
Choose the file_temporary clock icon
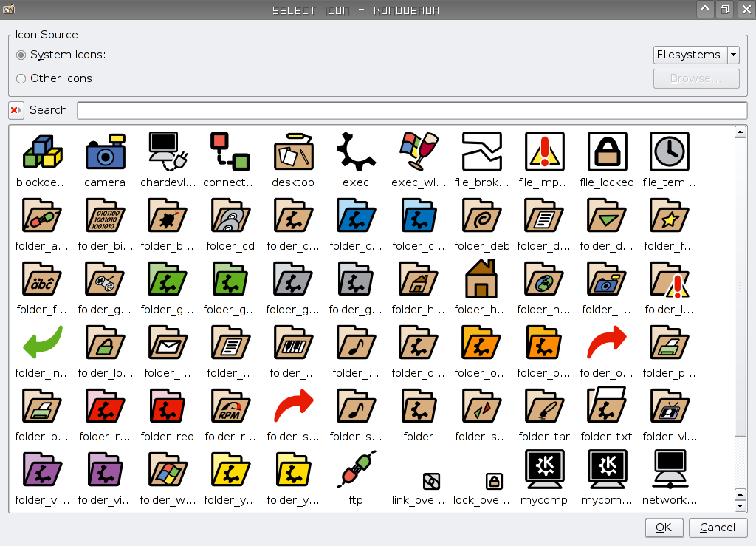pyautogui.click(x=669, y=151)
